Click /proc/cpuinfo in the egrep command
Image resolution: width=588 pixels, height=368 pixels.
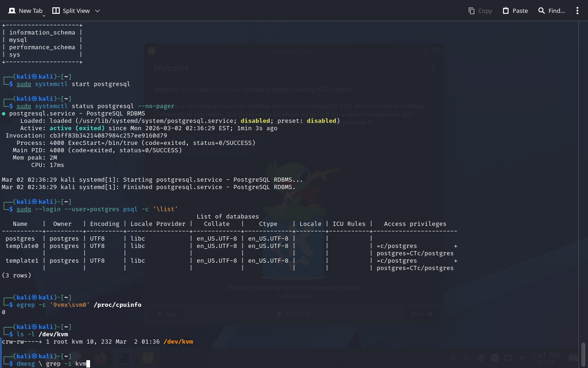118,305
